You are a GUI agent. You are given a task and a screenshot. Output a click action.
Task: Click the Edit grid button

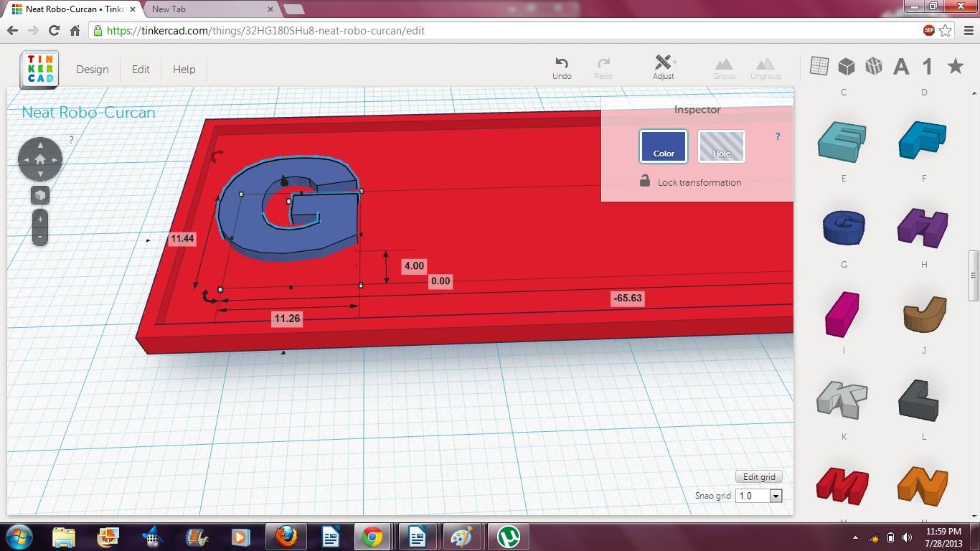coord(758,476)
